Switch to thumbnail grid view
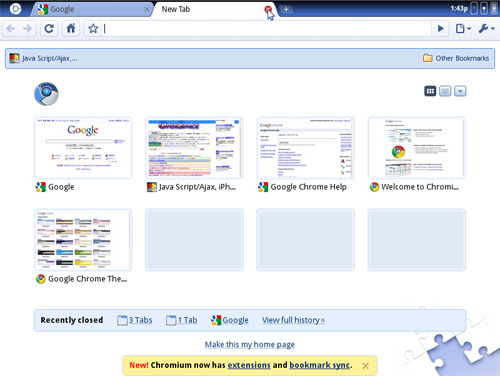Screen dimensions: 500x376 430,91
